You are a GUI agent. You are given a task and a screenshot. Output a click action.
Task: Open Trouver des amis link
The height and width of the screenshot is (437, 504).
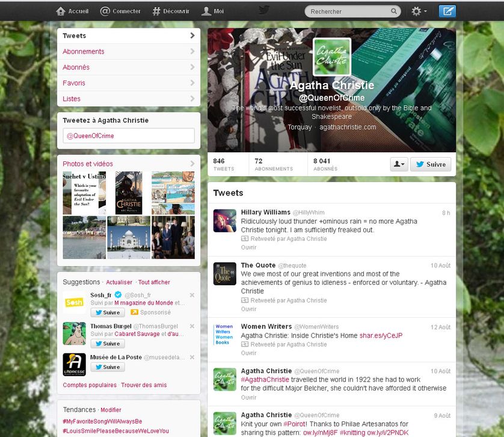point(144,385)
